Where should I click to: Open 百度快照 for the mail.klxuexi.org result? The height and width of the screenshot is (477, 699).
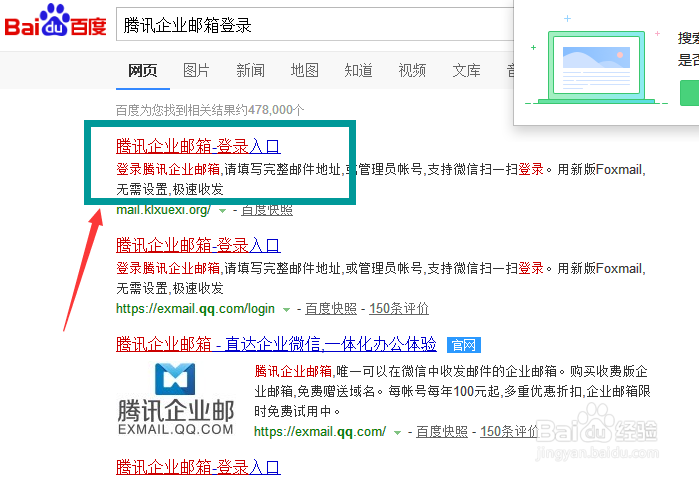pyautogui.click(x=267, y=210)
